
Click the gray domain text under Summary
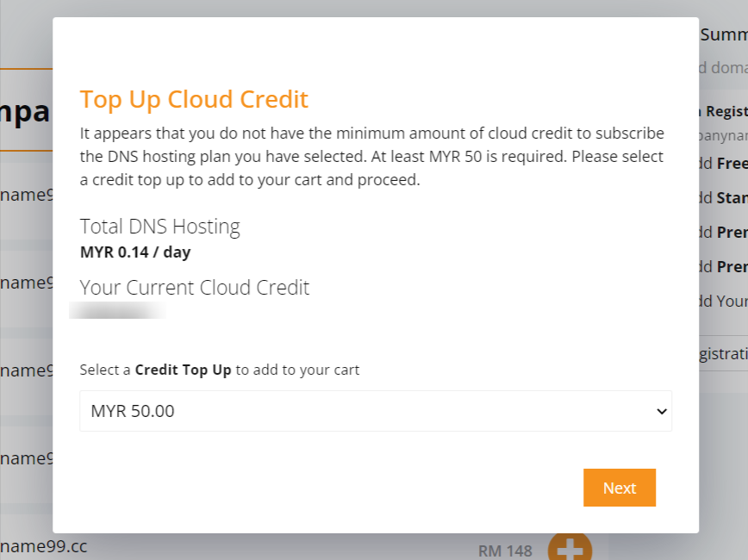pyautogui.click(x=723, y=68)
